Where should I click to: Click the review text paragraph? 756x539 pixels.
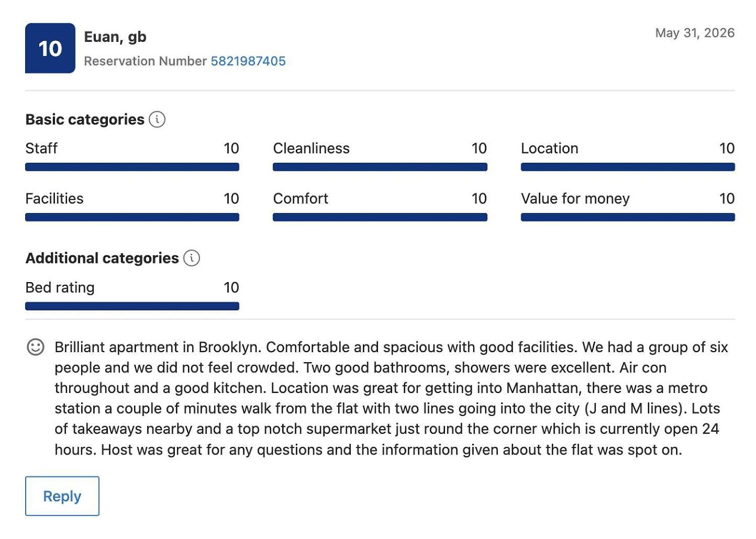(391, 398)
